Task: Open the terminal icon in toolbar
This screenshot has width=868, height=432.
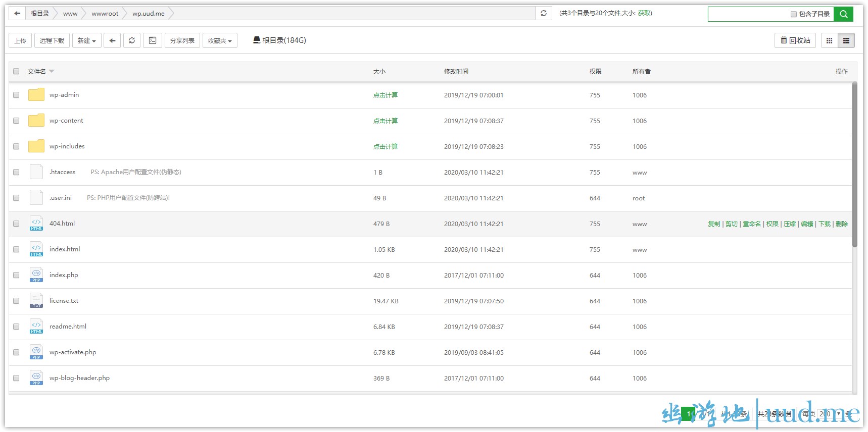Action: (x=153, y=40)
